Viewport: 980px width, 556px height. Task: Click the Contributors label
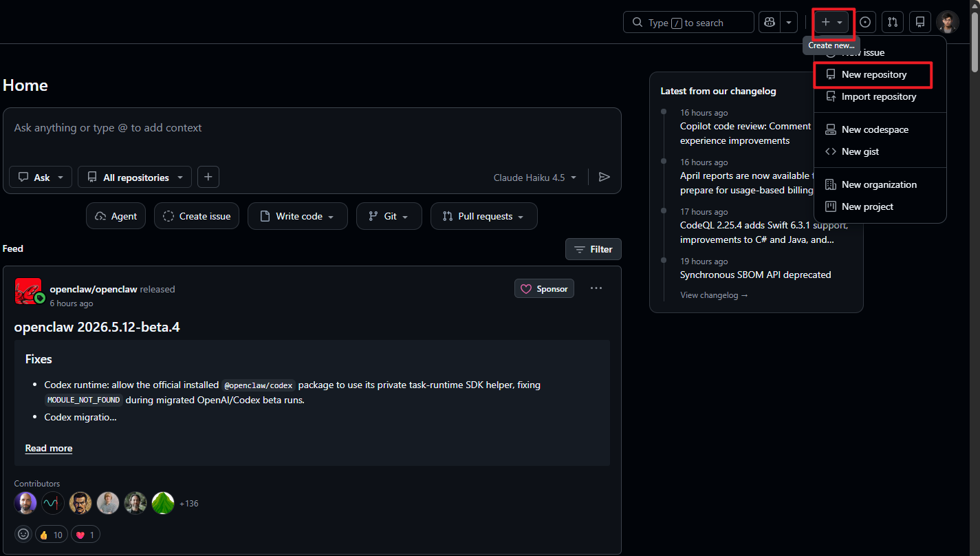tap(37, 484)
